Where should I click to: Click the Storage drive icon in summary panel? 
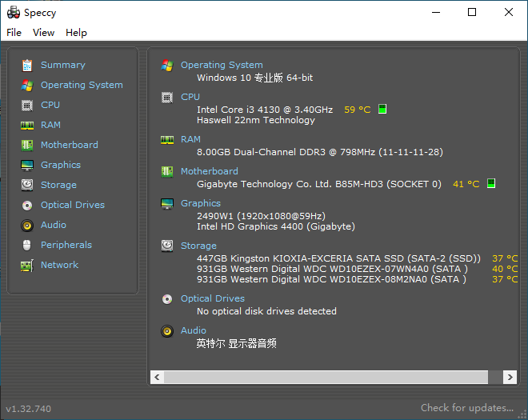(x=167, y=246)
